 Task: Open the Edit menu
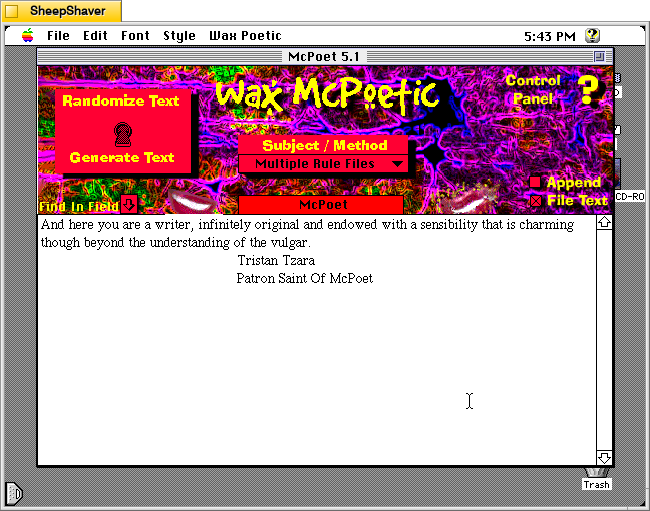pyautogui.click(x=95, y=36)
